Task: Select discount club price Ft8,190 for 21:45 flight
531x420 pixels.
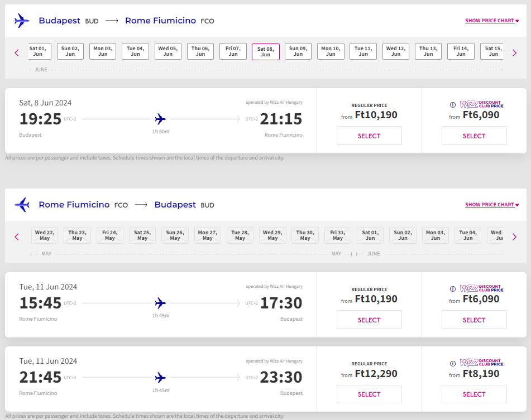Action: (474, 394)
